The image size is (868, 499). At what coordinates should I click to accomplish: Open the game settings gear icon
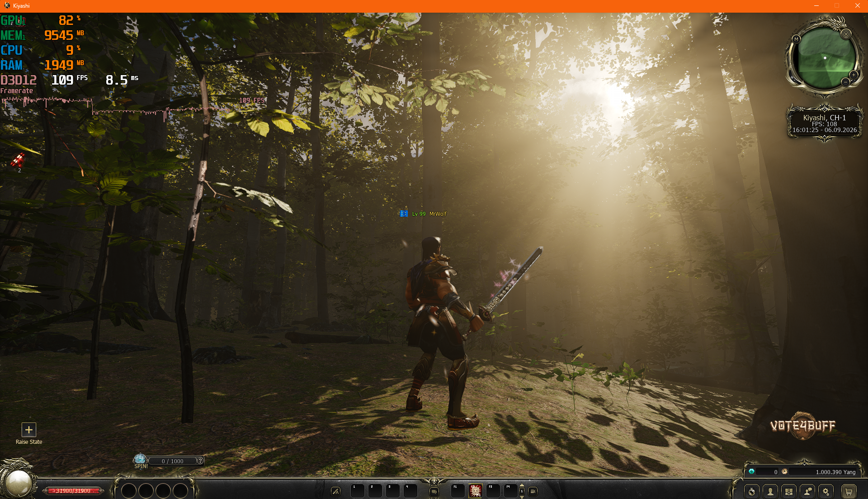(826, 492)
